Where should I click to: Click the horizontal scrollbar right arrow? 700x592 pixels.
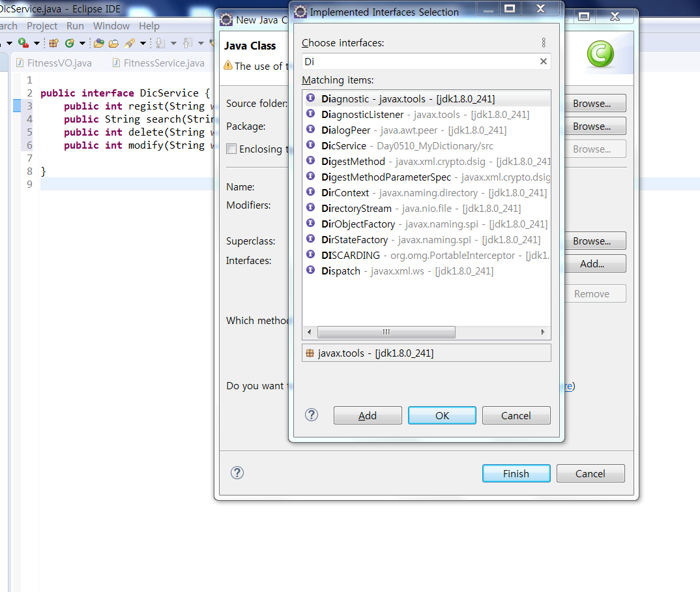click(543, 332)
